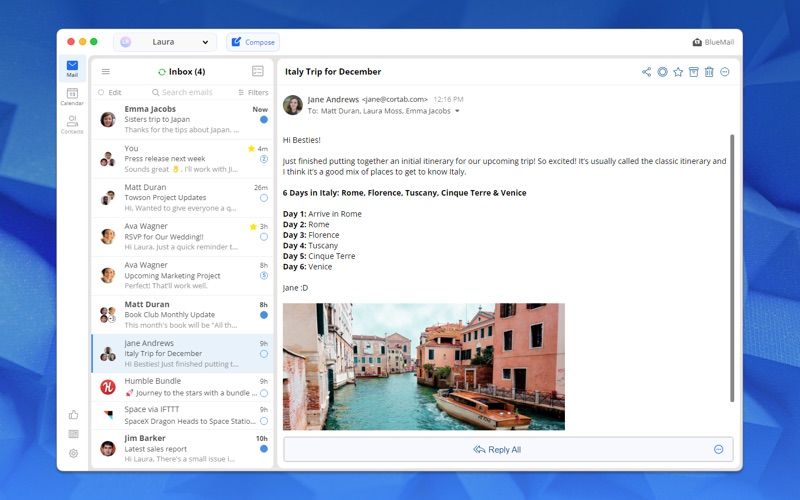Click the star on the Press release next week email
Screen dimensions: 800x500
[251, 148]
